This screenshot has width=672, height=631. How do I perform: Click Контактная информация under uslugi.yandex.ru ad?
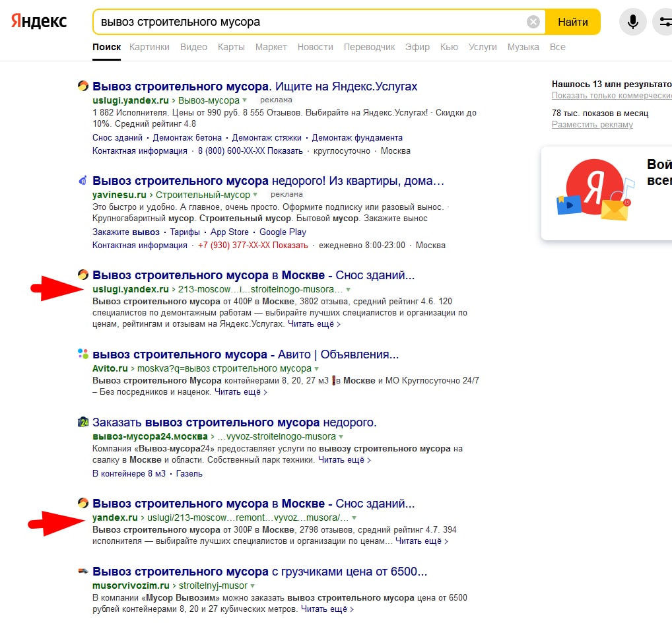point(140,150)
